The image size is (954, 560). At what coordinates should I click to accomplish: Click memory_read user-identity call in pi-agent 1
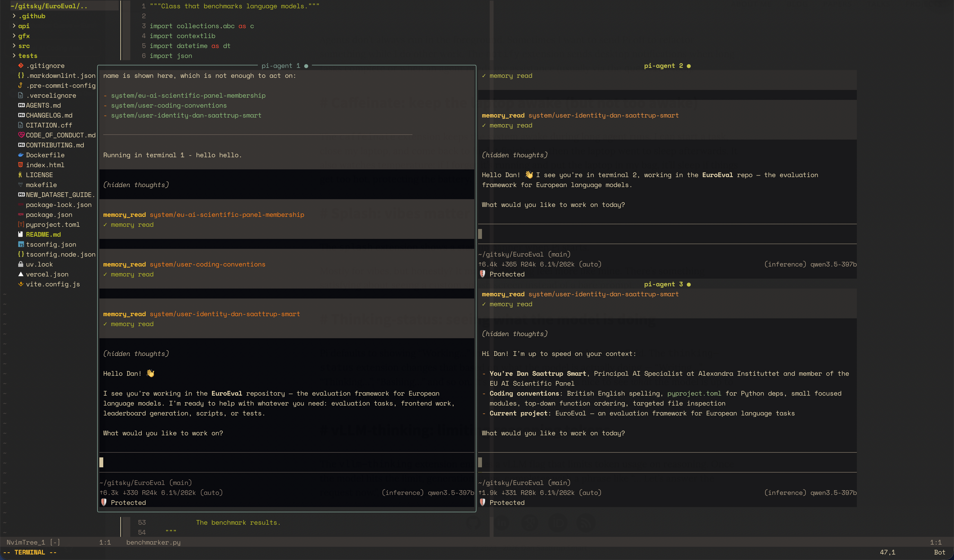[202, 314]
